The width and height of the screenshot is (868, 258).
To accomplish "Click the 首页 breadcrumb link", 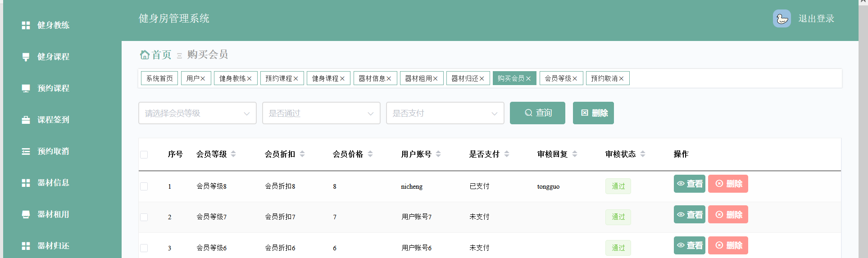I will 161,54.
